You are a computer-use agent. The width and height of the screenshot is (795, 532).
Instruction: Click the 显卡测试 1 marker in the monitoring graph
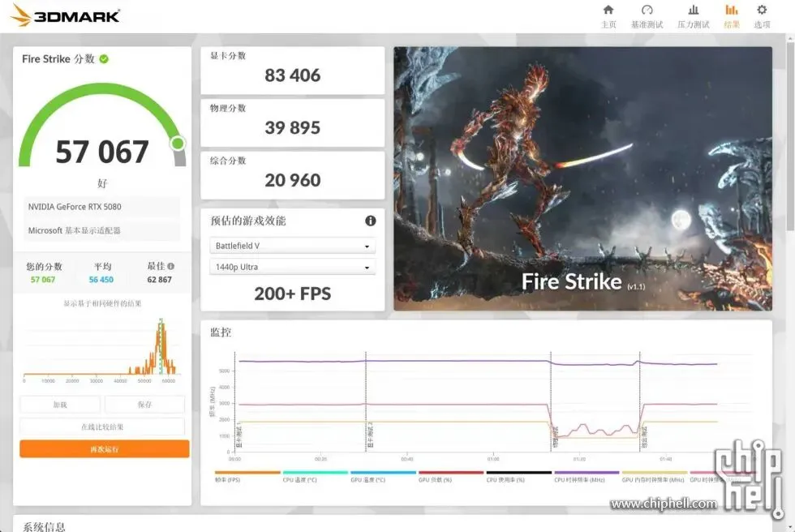(239, 437)
